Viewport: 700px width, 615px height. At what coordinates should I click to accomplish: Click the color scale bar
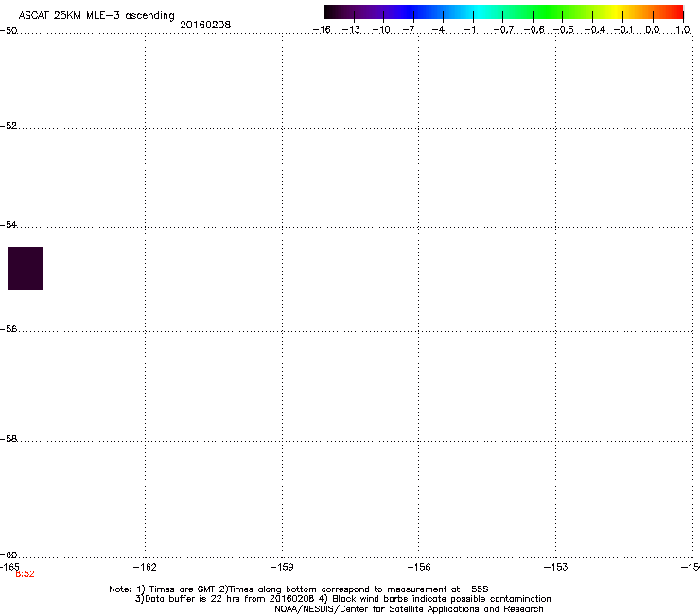point(503,12)
